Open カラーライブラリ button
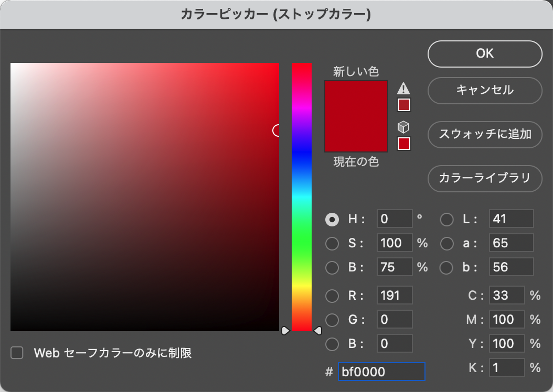The height and width of the screenshot is (392, 553). [x=485, y=178]
